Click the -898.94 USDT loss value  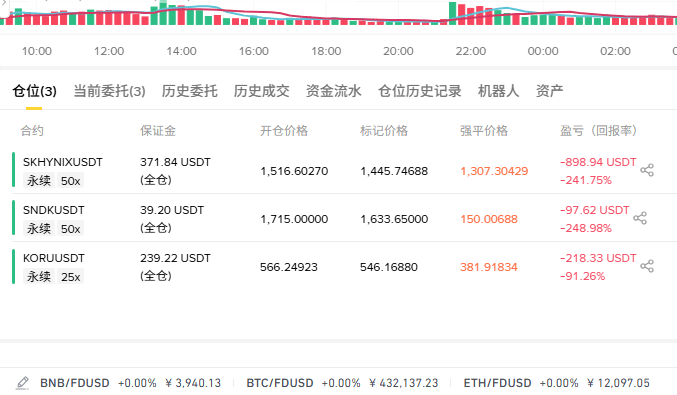point(598,162)
